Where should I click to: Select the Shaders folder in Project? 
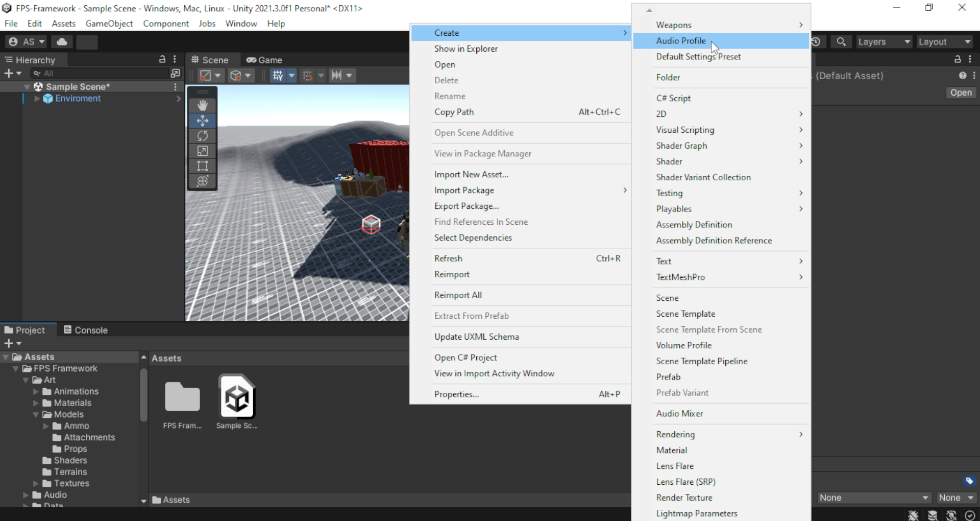click(70, 461)
